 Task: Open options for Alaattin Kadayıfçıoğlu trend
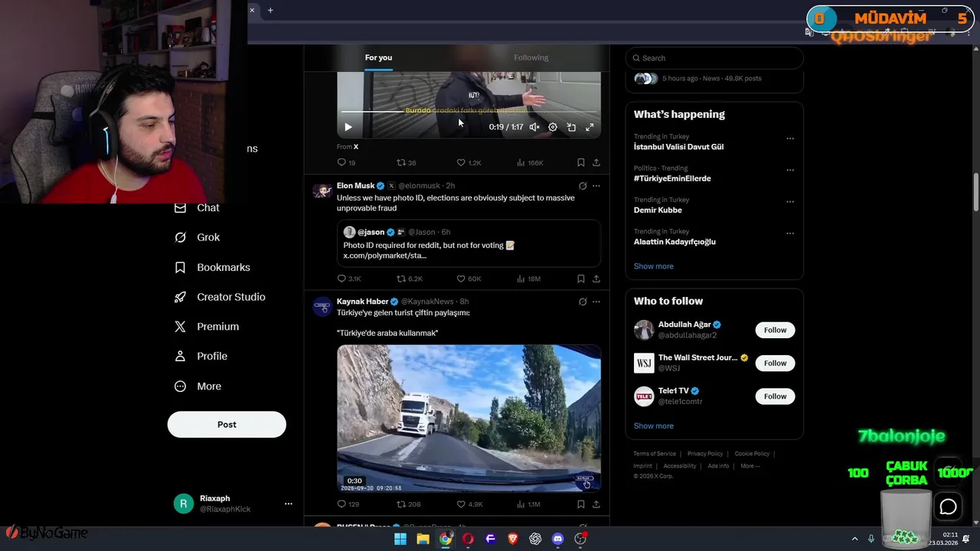790,233
